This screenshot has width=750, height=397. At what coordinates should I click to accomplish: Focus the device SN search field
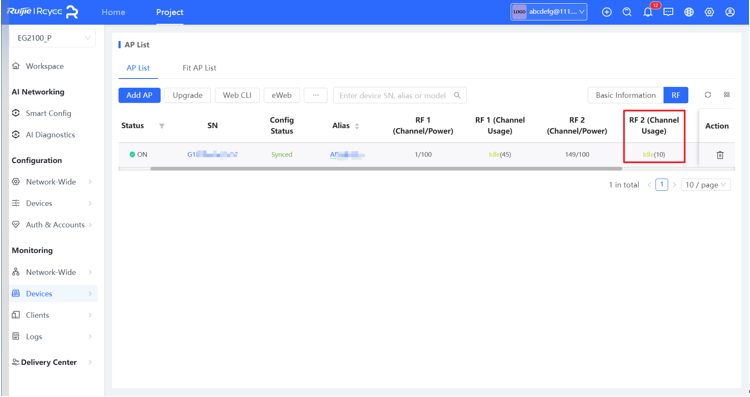pos(400,95)
